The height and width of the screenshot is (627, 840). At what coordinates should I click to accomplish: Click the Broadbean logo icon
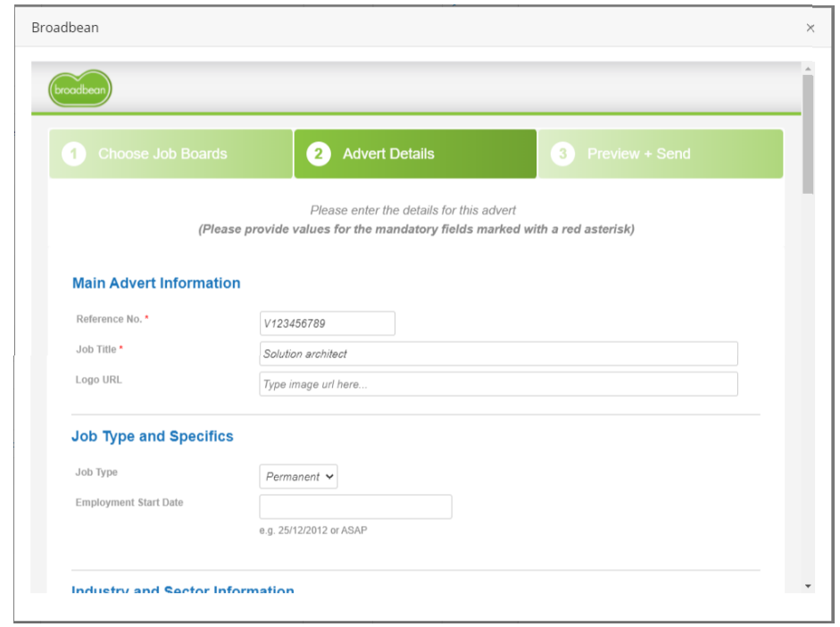(x=79, y=88)
